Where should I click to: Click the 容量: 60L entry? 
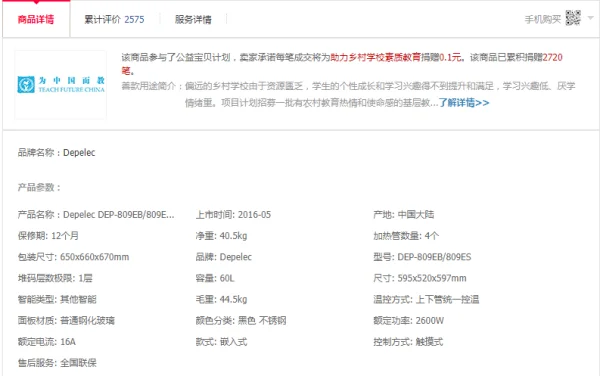(215, 278)
